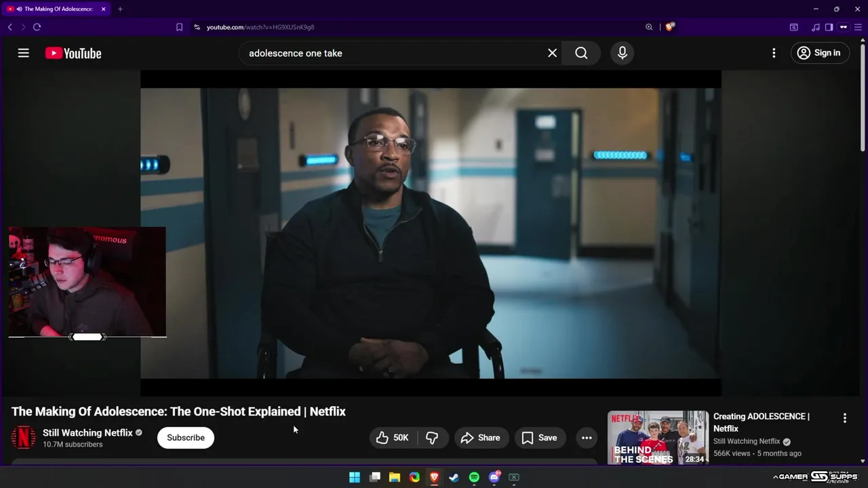Navigate back in the browser

(9, 27)
